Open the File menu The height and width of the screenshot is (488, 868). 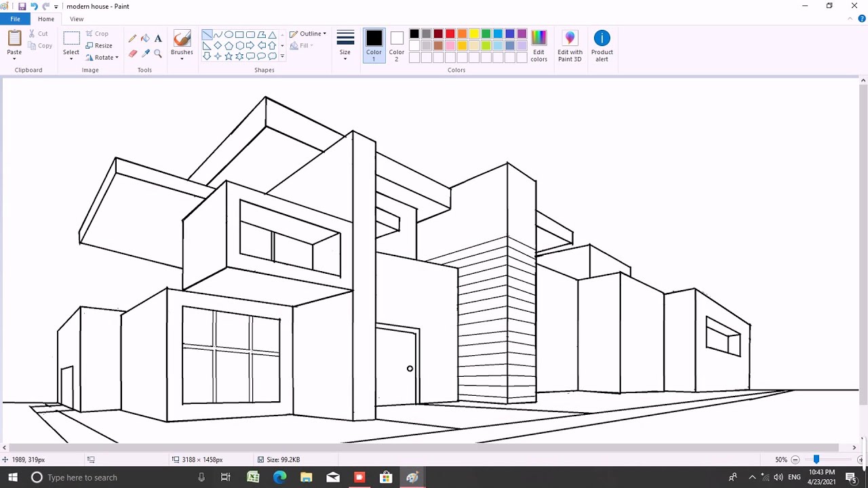[15, 19]
